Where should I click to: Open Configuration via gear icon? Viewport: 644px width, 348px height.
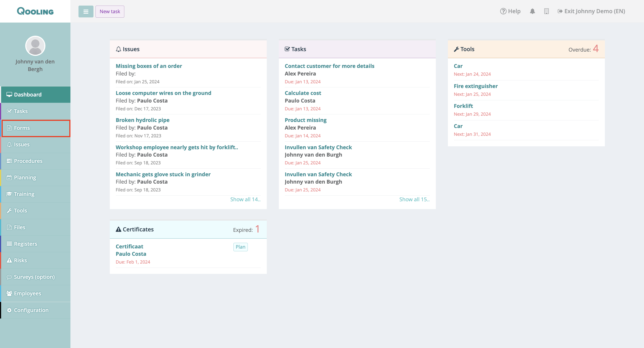(x=9, y=310)
